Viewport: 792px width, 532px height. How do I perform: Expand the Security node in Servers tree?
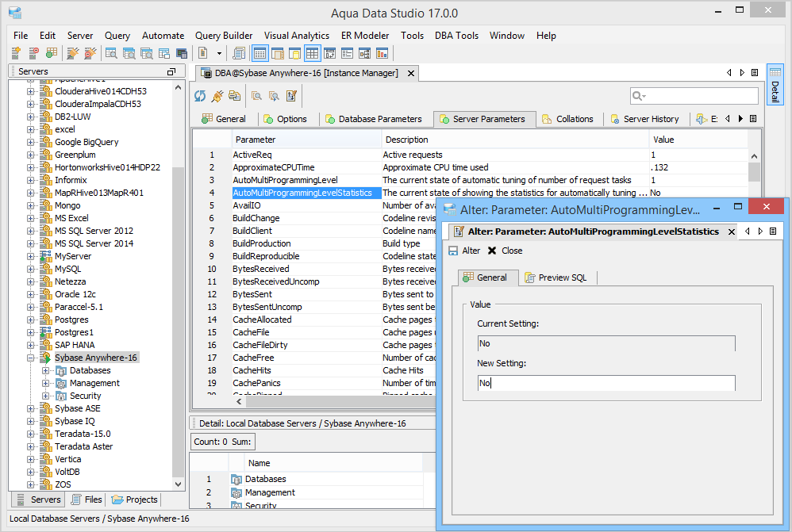(x=45, y=396)
